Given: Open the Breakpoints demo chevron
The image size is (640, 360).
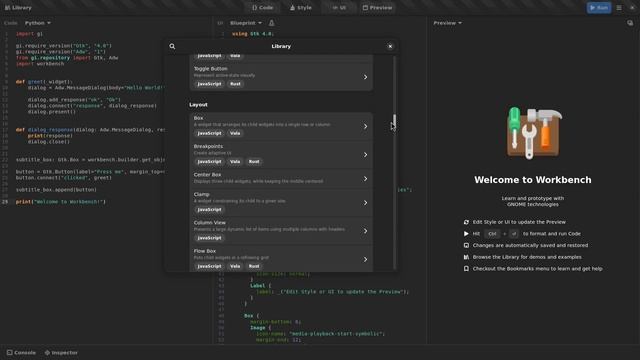Looking at the screenshot, I should click(365, 155).
